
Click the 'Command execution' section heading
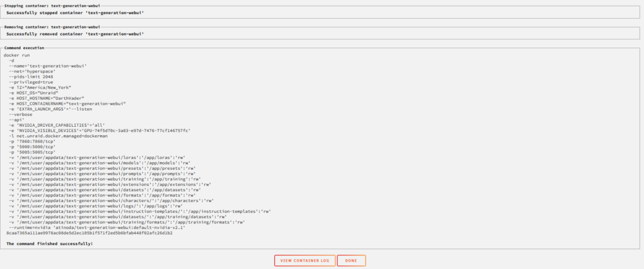24,48
